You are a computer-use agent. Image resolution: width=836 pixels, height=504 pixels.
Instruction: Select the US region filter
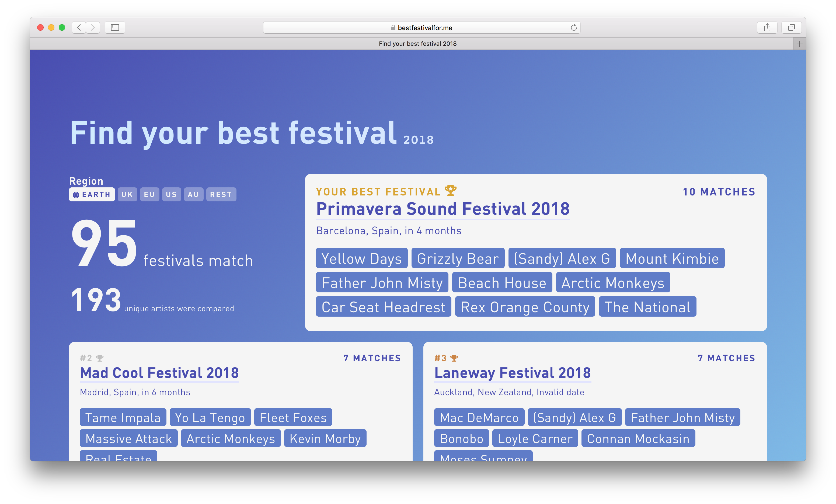(171, 194)
